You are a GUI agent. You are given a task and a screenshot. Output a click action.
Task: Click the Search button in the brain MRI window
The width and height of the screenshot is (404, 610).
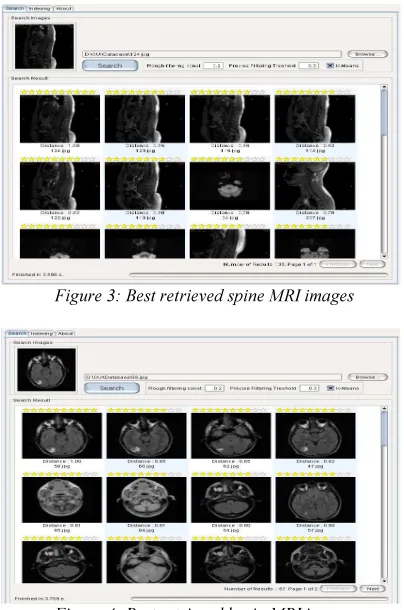pos(112,388)
